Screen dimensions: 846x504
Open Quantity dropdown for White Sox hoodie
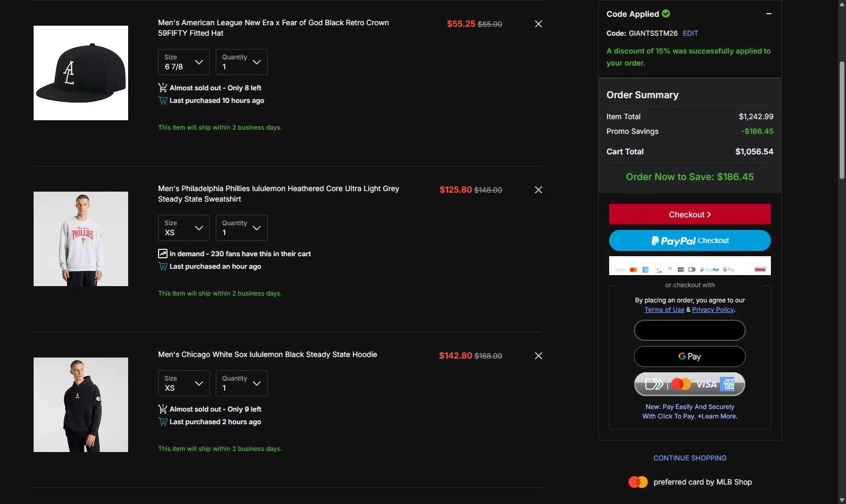point(242,383)
